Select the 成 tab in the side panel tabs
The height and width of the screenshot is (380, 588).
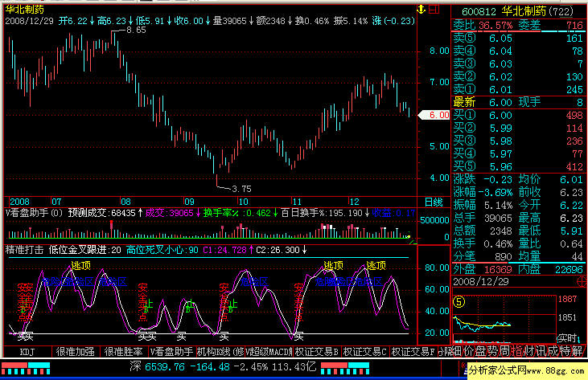(x=553, y=351)
